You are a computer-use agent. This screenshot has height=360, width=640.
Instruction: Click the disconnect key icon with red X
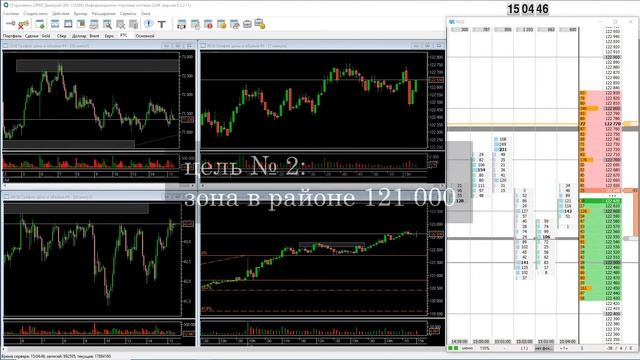23,24
